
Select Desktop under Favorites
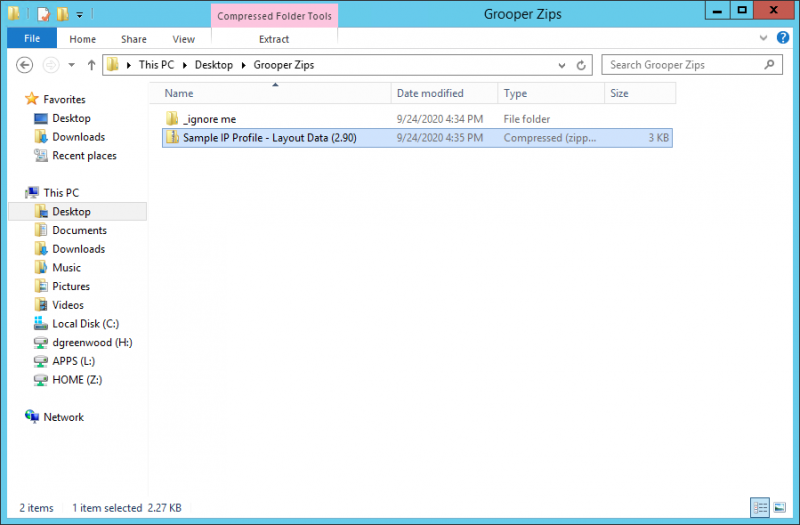pos(71,118)
